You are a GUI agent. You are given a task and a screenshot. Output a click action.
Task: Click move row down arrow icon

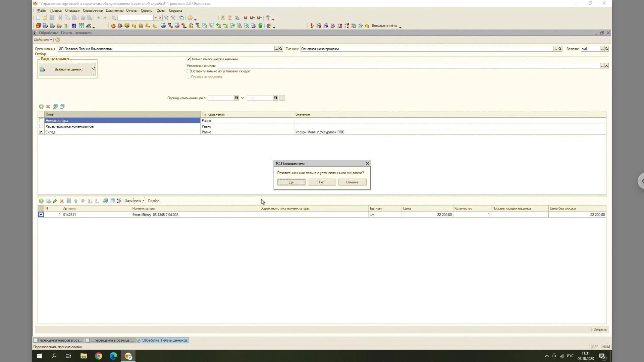coord(83,201)
